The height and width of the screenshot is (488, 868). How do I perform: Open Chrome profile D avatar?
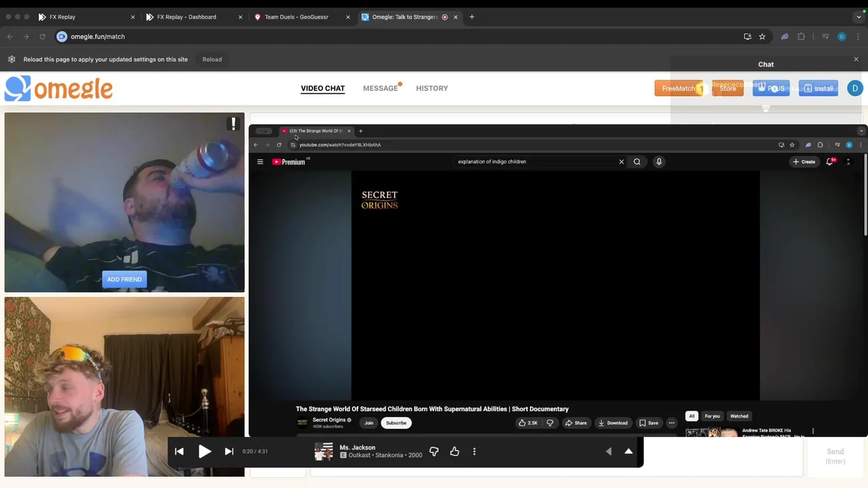click(842, 37)
